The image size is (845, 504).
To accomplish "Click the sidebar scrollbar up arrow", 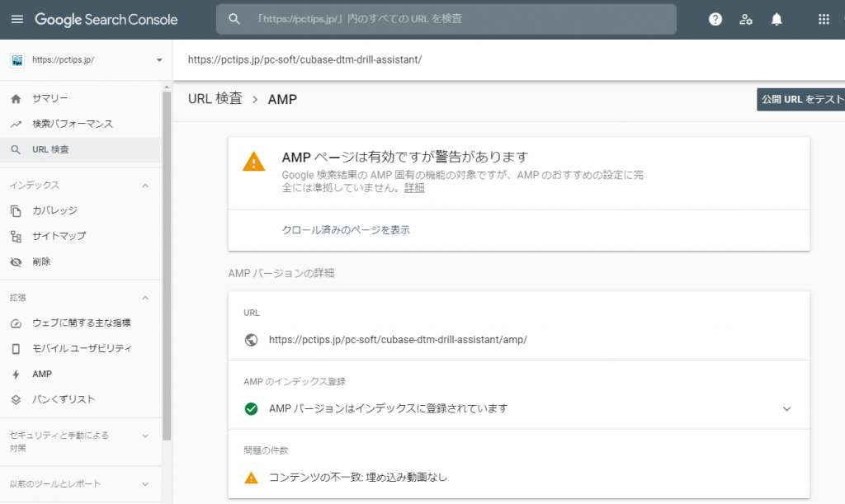I will coord(167,87).
